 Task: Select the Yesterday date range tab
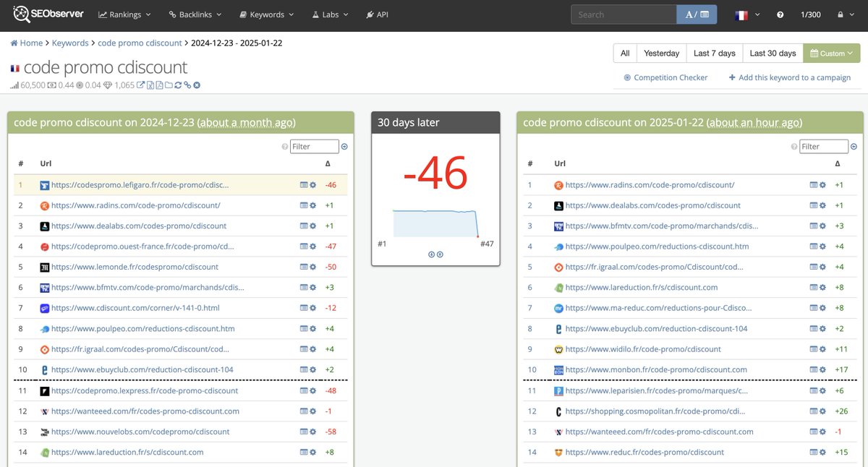[662, 53]
